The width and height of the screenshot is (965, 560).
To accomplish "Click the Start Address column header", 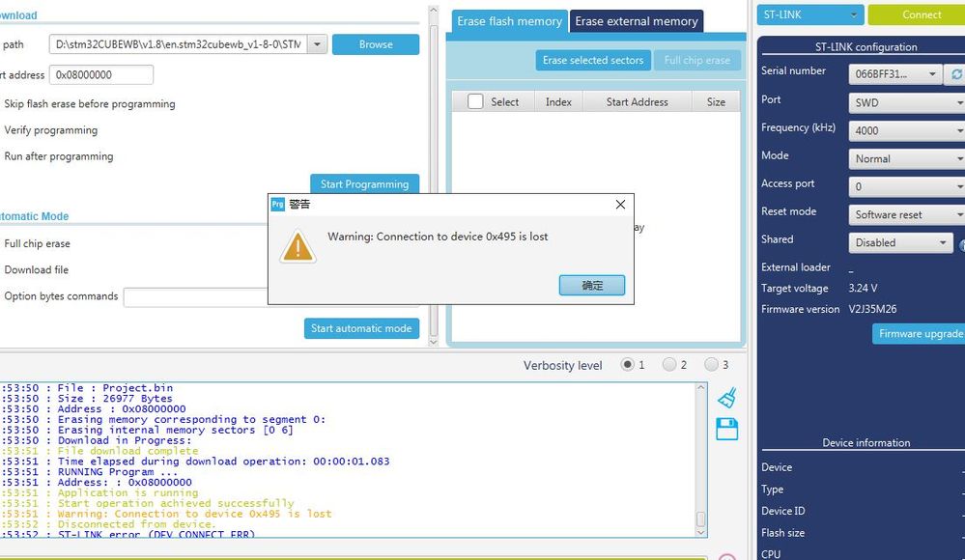I will 637,102.
